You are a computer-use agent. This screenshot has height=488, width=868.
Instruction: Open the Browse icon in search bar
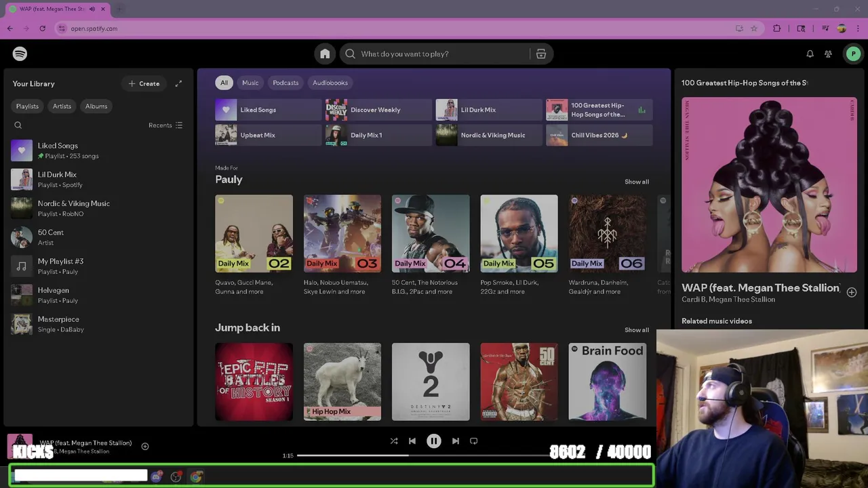541,54
